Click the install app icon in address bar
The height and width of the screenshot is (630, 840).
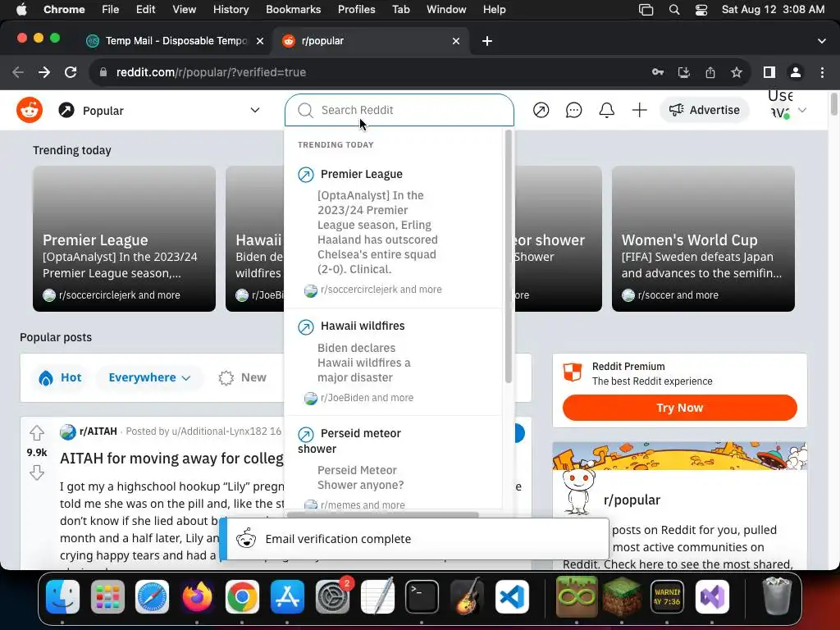tap(684, 72)
